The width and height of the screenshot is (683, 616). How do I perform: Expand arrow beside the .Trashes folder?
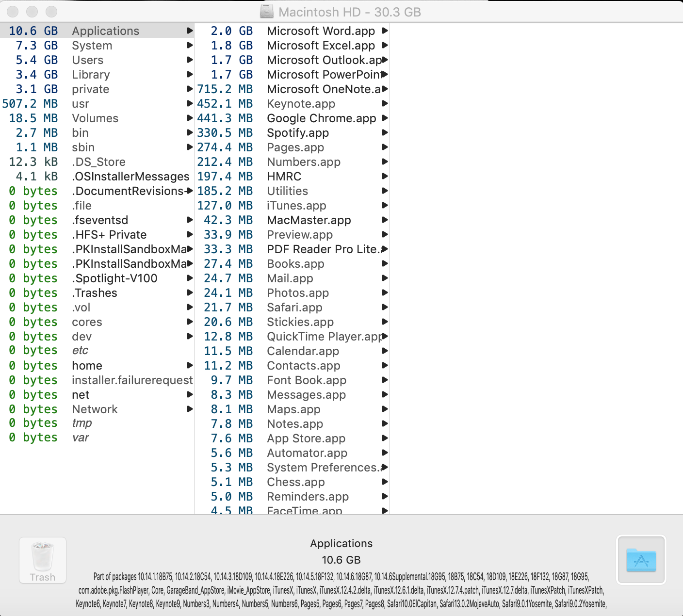tap(190, 293)
